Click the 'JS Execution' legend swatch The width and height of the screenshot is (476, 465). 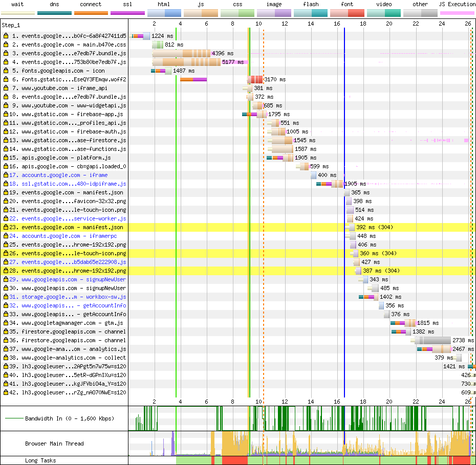click(x=457, y=12)
